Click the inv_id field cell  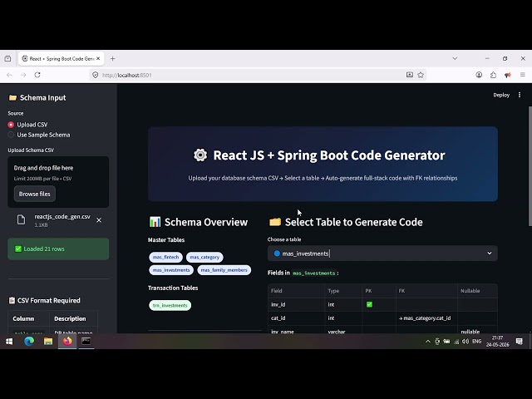(296, 304)
